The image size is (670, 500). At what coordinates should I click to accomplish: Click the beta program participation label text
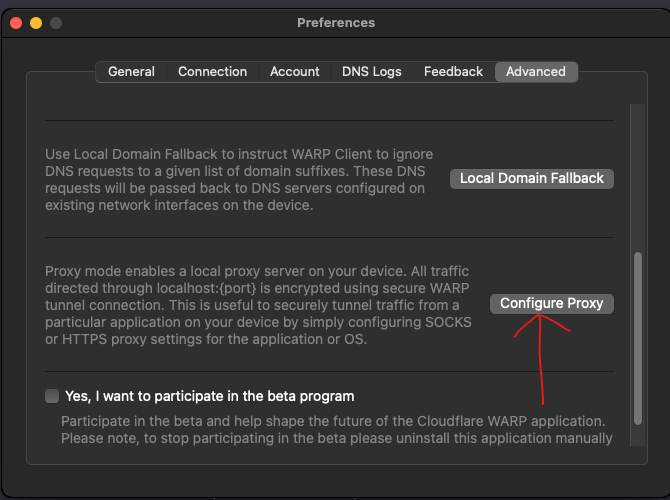point(209,396)
